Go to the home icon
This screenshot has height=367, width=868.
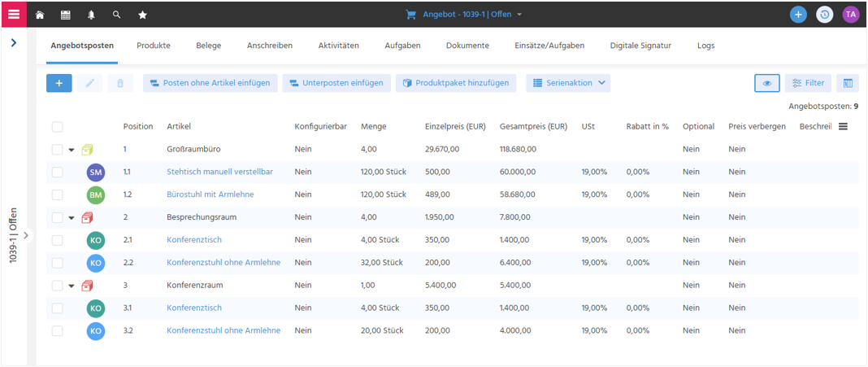tap(40, 15)
